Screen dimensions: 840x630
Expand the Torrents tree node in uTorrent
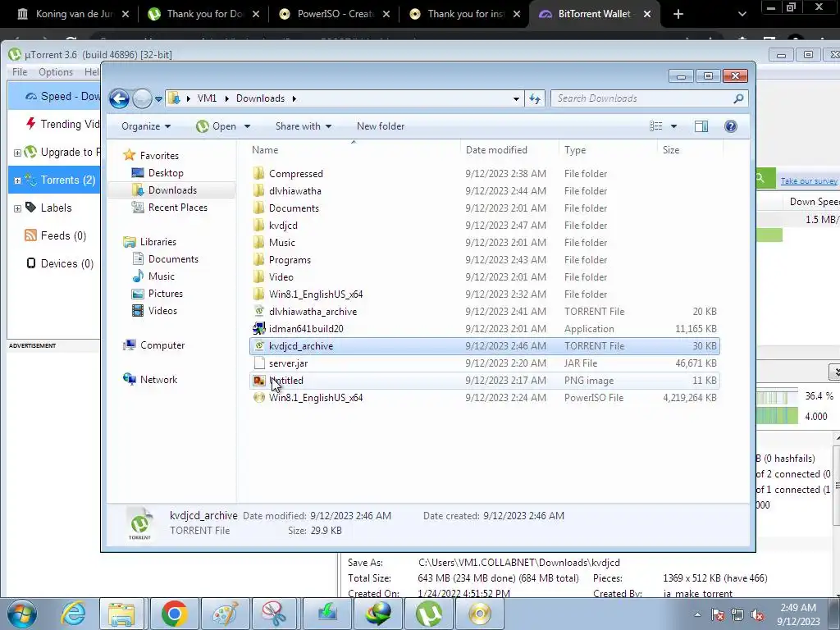pos(17,180)
